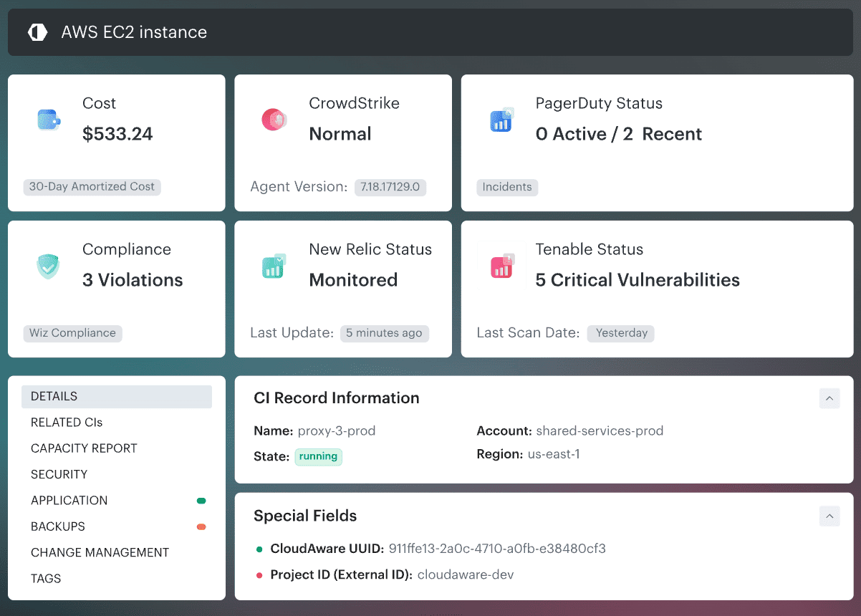Click the $533.24 cost value
This screenshot has height=616, width=861.
tap(117, 134)
